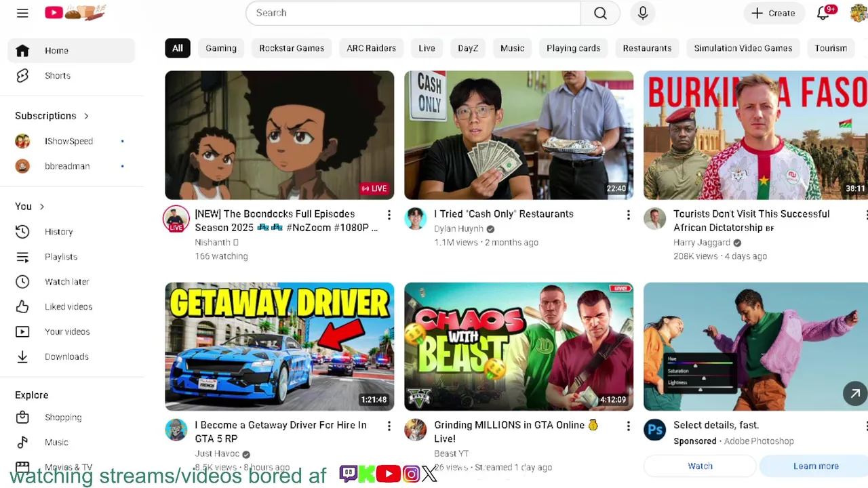Click Harry Jaggard channel avatar
Viewport: 868px width, 488px height.
[654, 218]
